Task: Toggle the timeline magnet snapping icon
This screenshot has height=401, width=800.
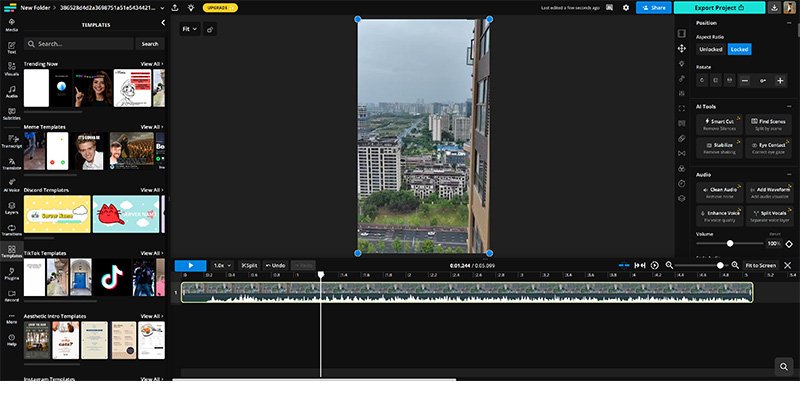Action: click(x=623, y=265)
